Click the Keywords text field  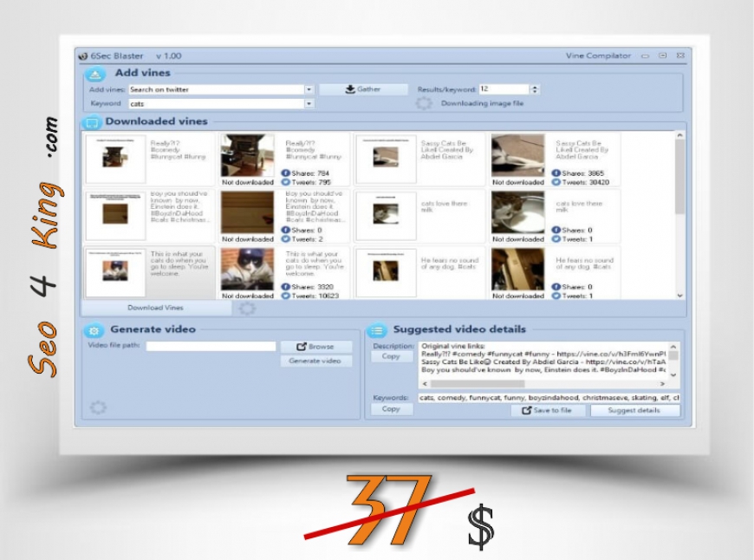(549, 398)
